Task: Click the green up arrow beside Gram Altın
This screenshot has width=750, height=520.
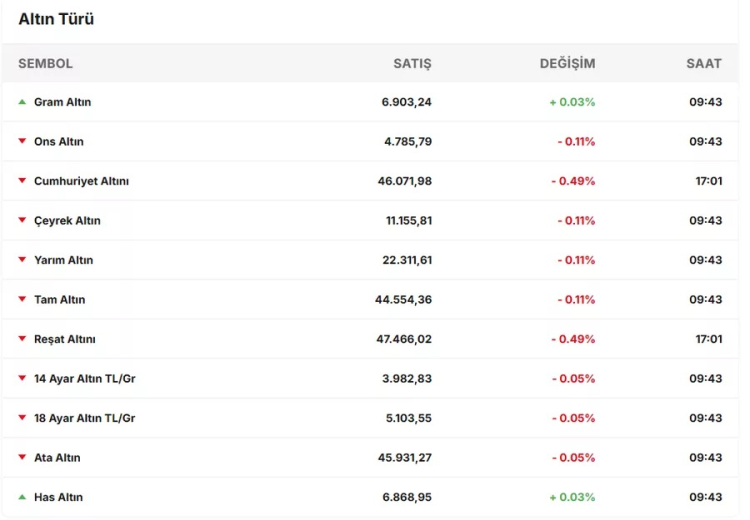Action: point(22,102)
